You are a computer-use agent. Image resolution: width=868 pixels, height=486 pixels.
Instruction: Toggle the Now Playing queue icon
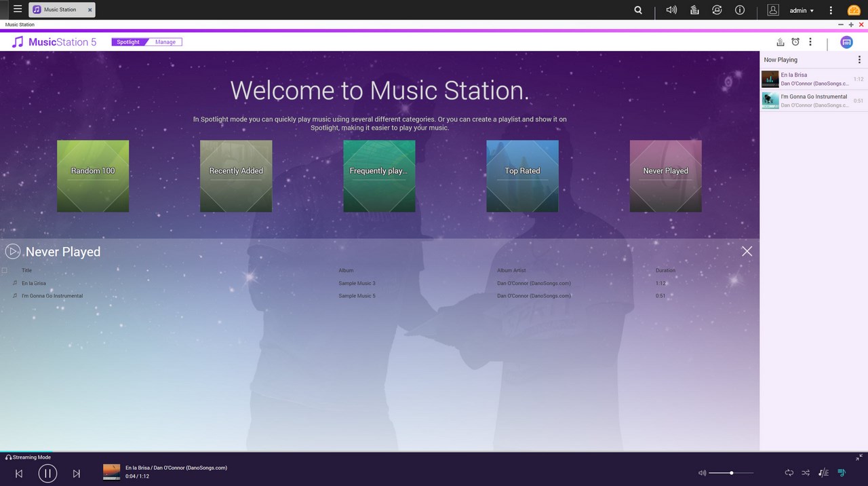click(842, 472)
